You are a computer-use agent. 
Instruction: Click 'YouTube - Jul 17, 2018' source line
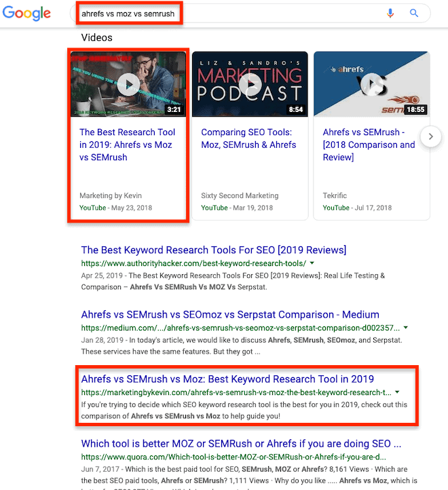357,208
